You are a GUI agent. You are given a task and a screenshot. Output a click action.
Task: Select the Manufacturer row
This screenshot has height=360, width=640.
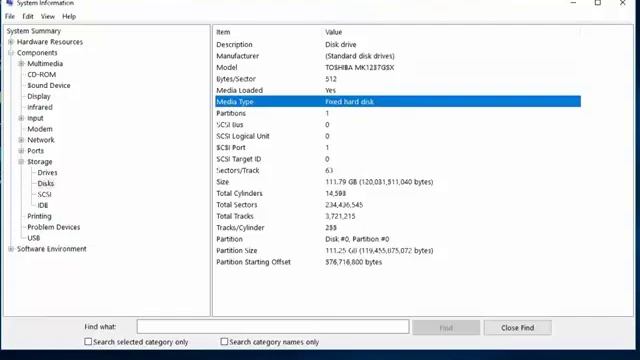398,56
